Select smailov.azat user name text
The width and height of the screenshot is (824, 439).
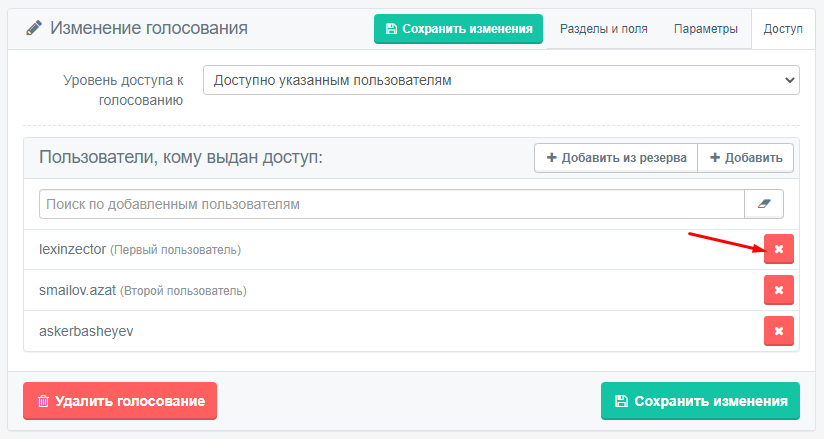coord(77,290)
